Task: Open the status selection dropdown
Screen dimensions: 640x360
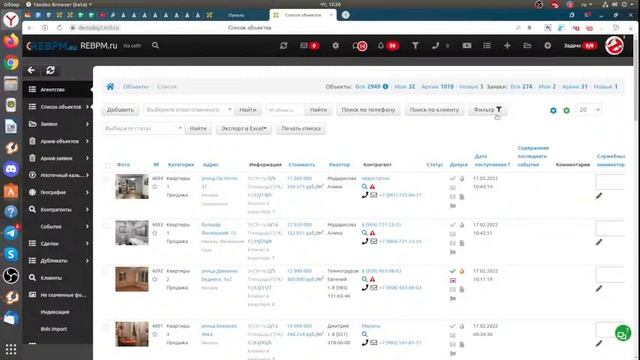Action: (x=143, y=129)
